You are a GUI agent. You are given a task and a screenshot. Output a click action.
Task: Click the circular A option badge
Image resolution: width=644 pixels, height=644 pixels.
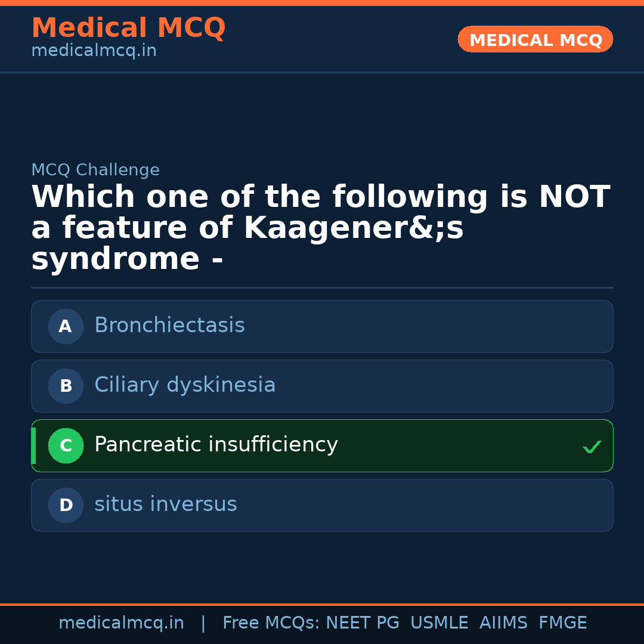[66, 326]
